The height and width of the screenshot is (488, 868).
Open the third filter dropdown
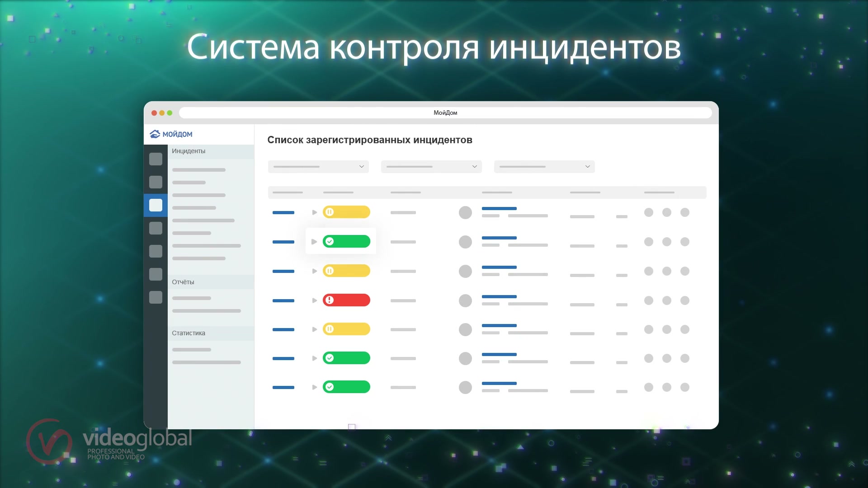544,167
